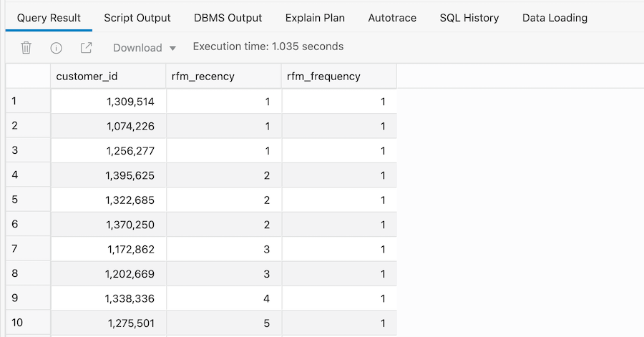Click the info circle icon
Screen dimensions: 644x337
pyautogui.click(x=56, y=48)
